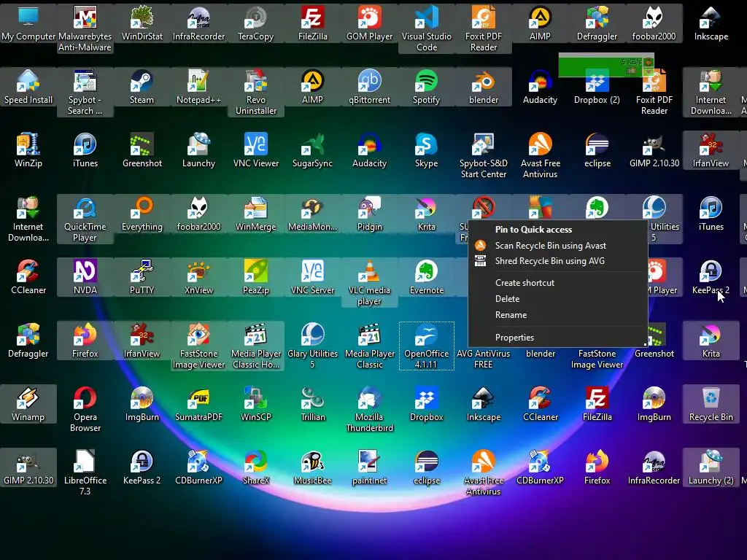Select the WinZip icon
This screenshot has width=747, height=560.
point(28,150)
